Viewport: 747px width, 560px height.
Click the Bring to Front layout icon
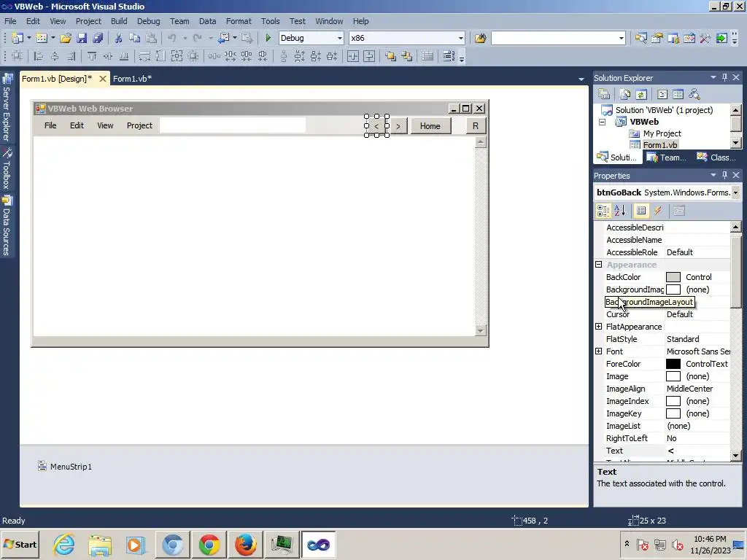[391, 57]
